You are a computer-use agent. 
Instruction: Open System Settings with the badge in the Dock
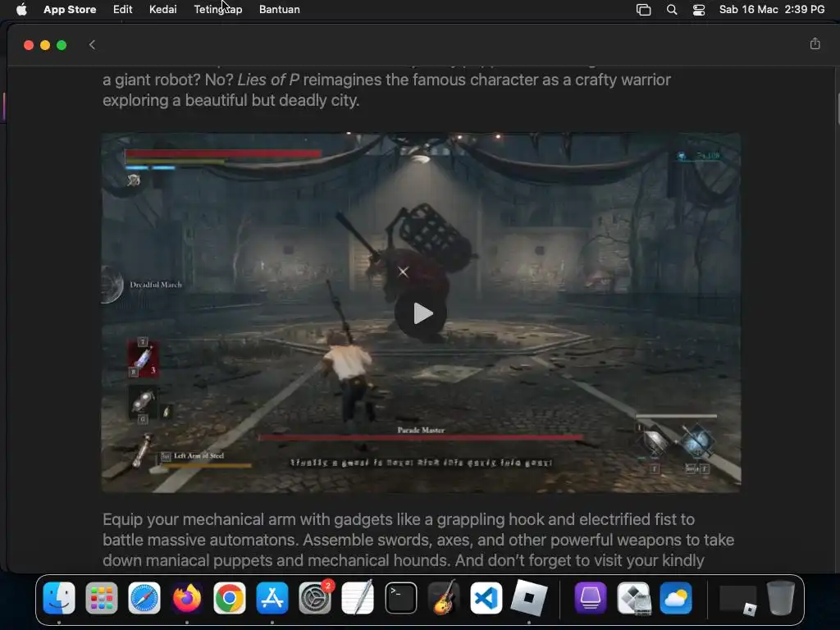coord(315,598)
